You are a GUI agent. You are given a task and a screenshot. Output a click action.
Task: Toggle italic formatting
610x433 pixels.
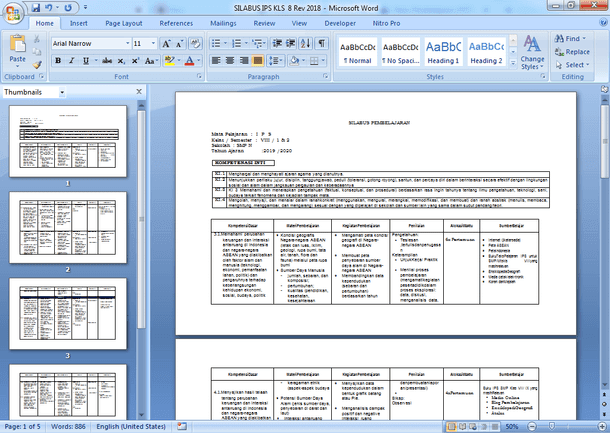72,61
